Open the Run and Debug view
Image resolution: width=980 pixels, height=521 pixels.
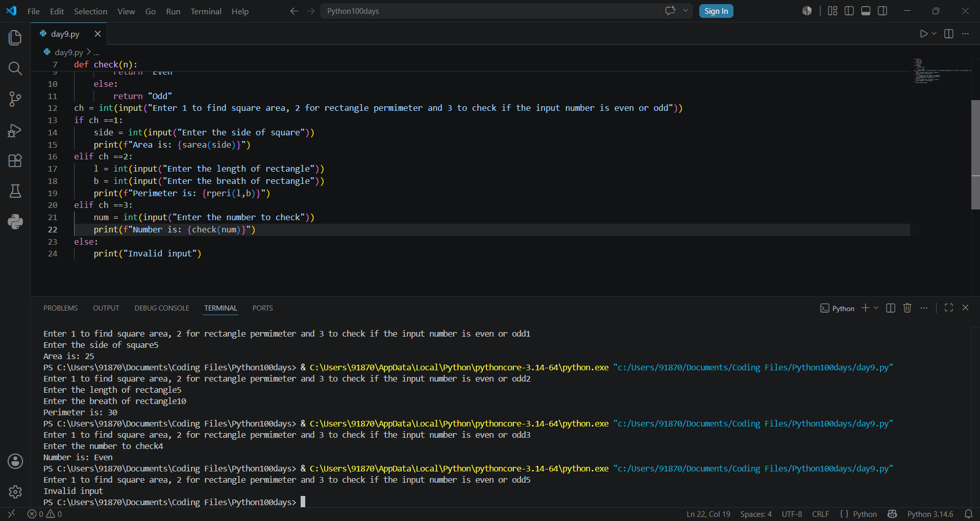tap(15, 130)
